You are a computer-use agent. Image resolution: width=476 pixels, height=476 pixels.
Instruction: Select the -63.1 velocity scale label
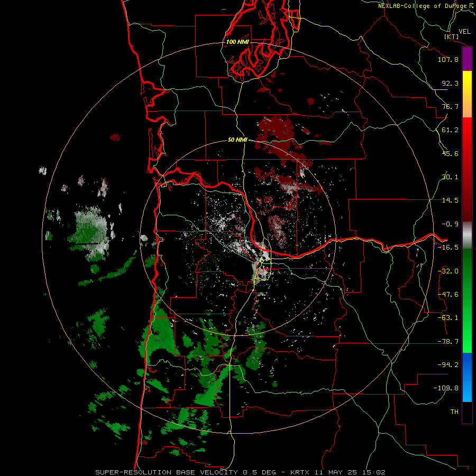(x=448, y=318)
